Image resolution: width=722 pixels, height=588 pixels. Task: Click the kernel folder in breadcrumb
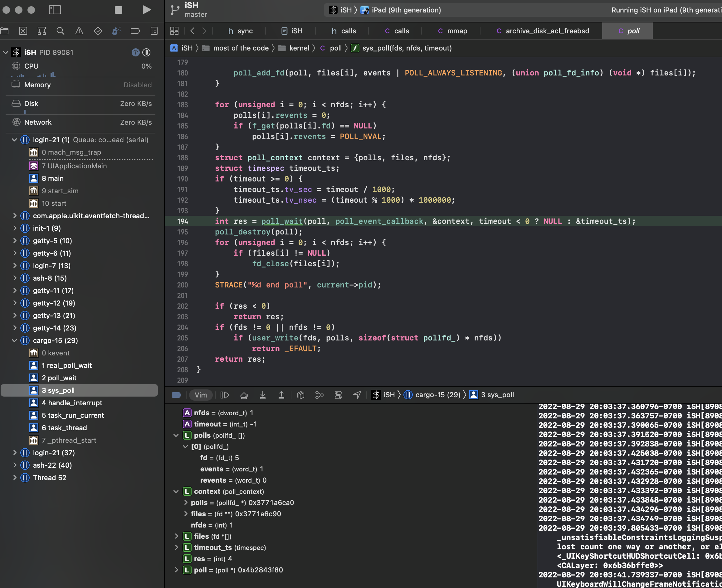tap(294, 48)
